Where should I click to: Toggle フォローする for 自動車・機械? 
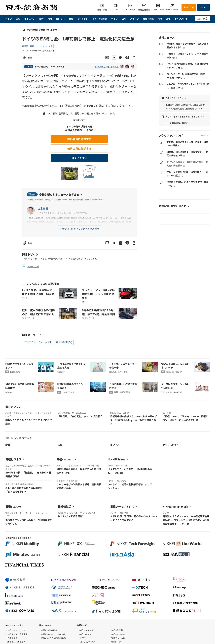click(45, 46)
